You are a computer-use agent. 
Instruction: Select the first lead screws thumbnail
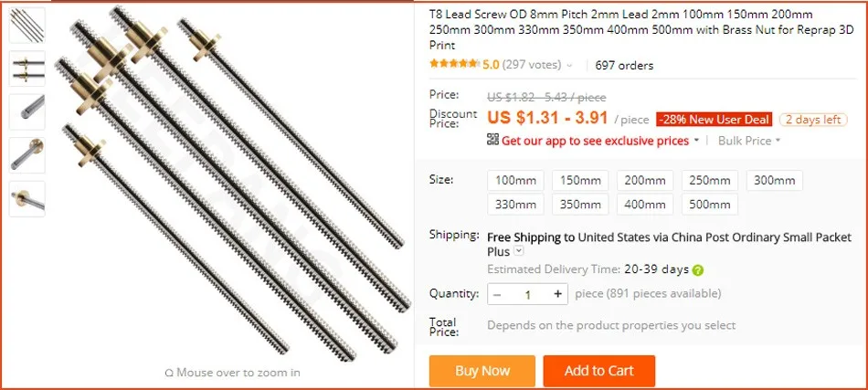27,25
